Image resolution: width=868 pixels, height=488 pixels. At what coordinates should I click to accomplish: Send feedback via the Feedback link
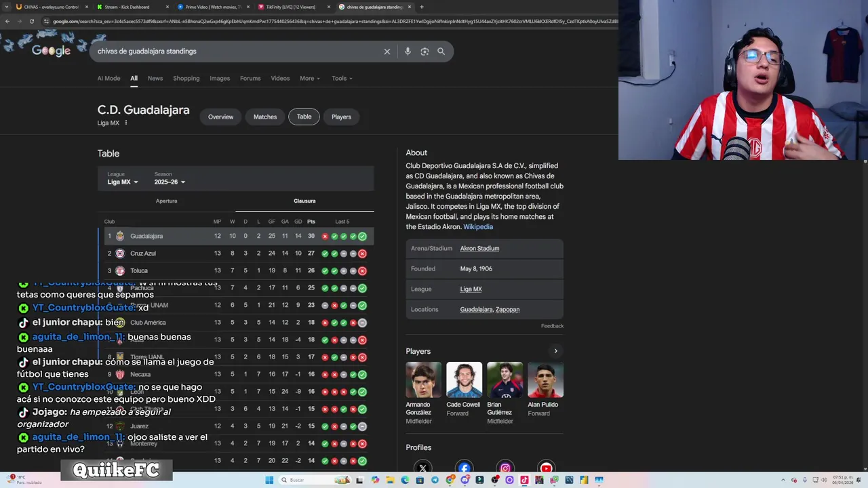pyautogui.click(x=552, y=326)
